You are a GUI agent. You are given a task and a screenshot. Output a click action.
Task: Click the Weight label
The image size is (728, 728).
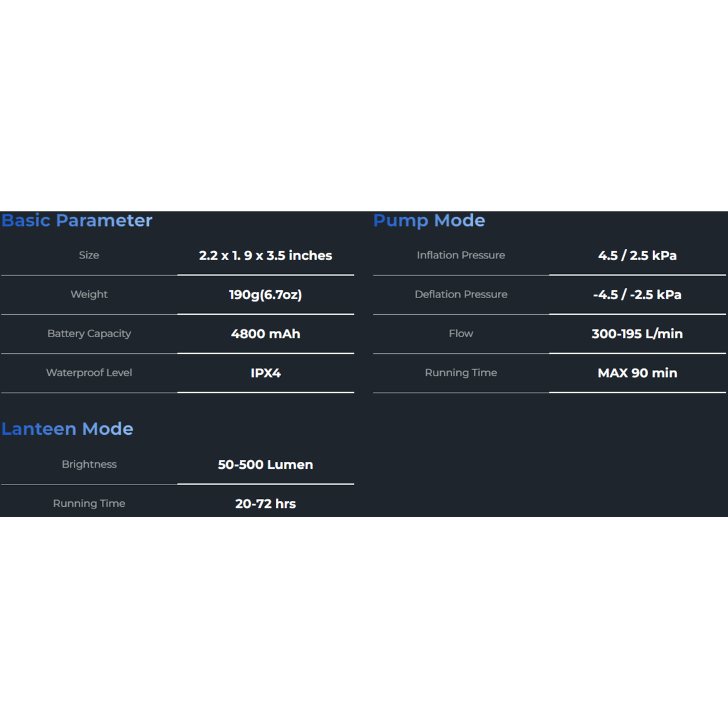(x=89, y=294)
